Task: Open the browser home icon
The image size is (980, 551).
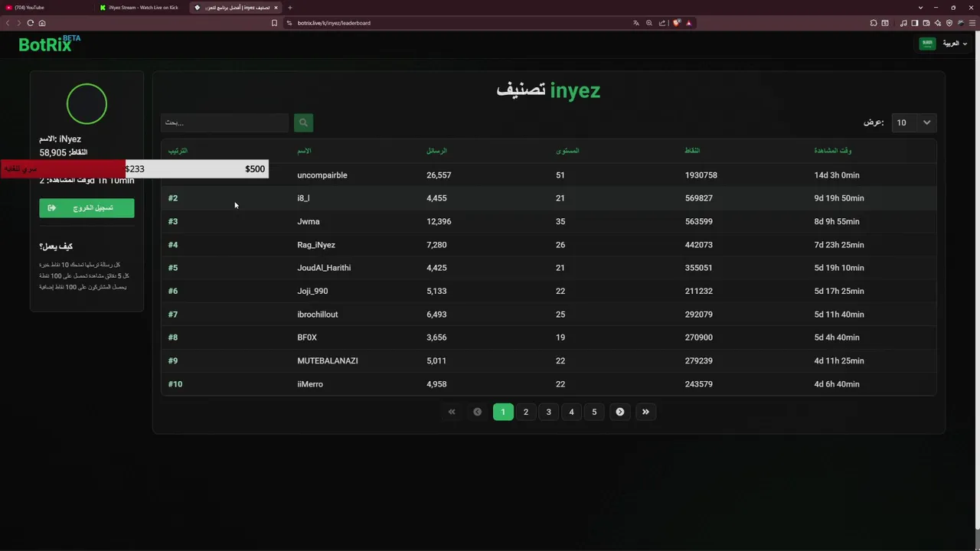Action: pyautogui.click(x=42, y=23)
